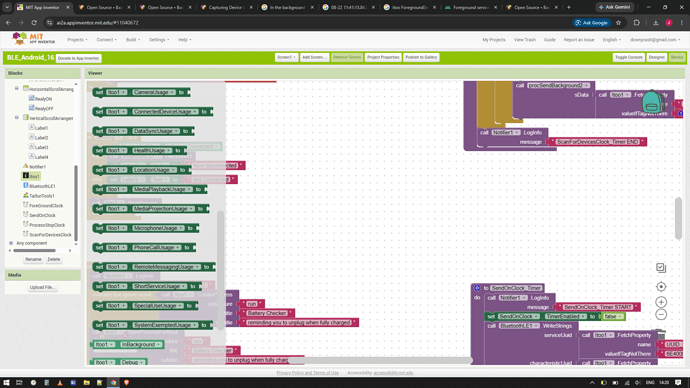Select Label1 in the component tree
The image size is (690, 388).
pos(41,128)
